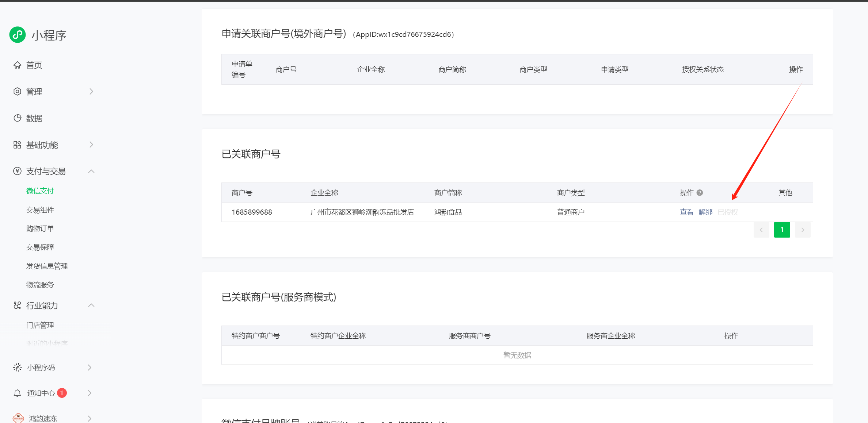This screenshot has height=423, width=868.
Task: Click the green page 1 pagination button
Action: click(782, 230)
